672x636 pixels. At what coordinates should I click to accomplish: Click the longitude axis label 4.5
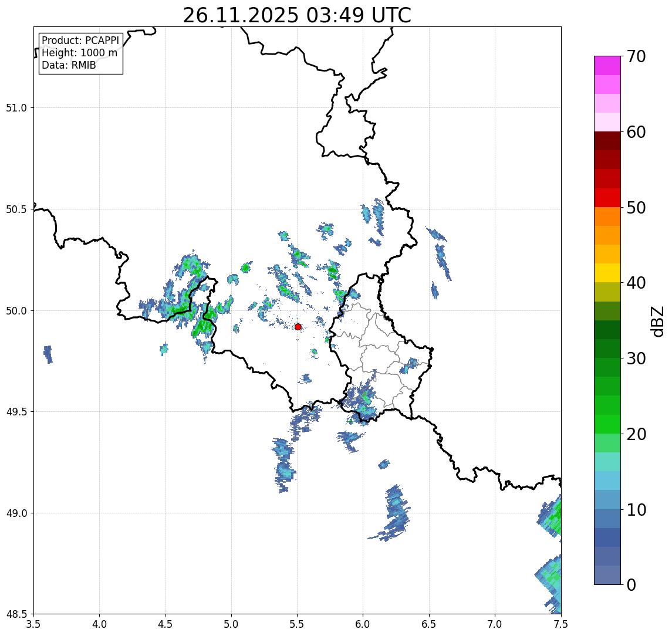point(166,624)
